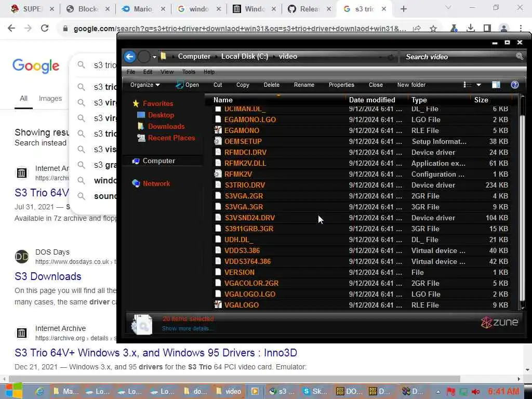Click the blue Help question mark icon
This screenshot has height=399, width=532.
(x=515, y=85)
